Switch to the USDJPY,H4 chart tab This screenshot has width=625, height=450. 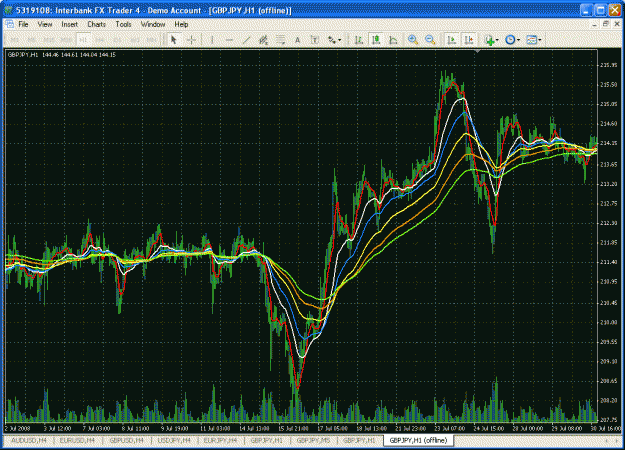pyautogui.click(x=174, y=440)
